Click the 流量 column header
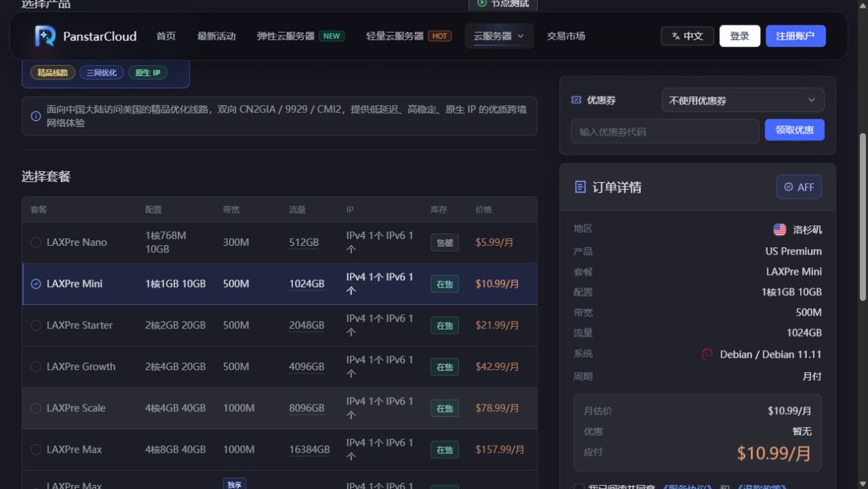The image size is (868, 489). tap(297, 209)
